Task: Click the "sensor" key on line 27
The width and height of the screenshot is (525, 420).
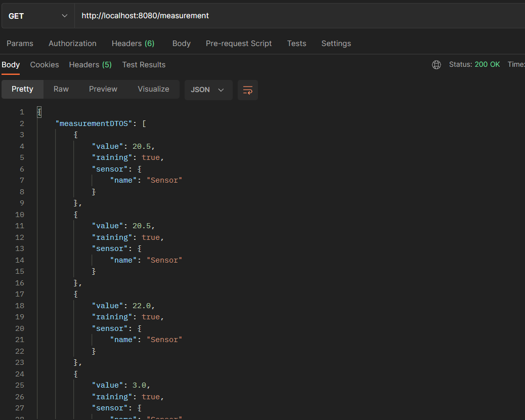Action: point(110,408)
